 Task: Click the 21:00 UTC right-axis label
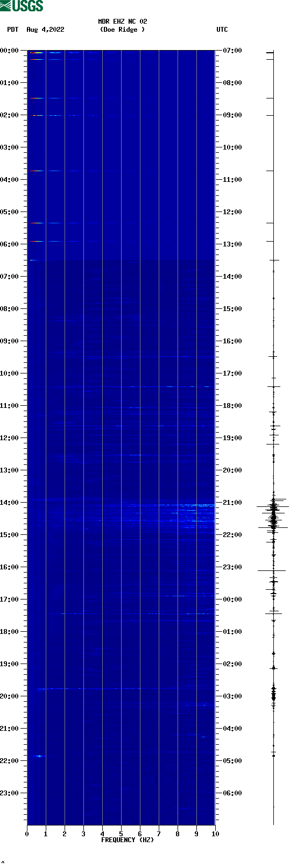coord(232,503)
